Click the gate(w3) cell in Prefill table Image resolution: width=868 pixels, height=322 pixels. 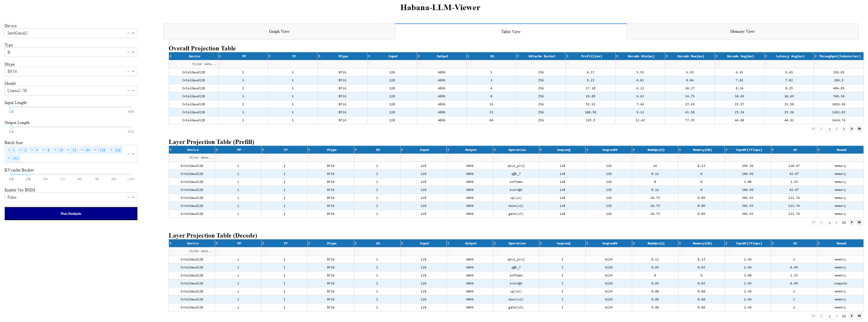516,214
